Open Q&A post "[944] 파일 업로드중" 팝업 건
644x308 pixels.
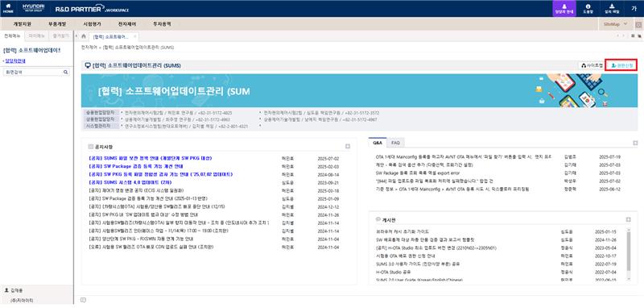[436, 181]
